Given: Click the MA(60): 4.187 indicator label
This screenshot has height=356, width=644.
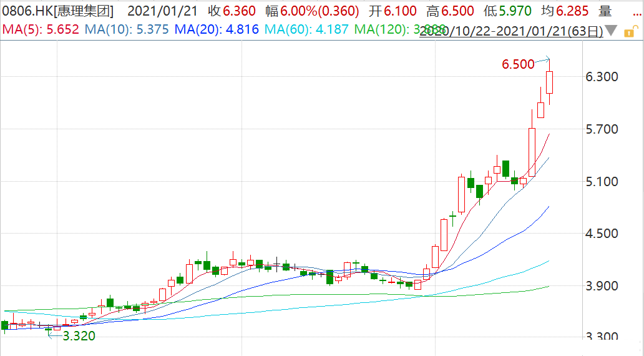Looking at the screenshot, I should tap(307, 29).
